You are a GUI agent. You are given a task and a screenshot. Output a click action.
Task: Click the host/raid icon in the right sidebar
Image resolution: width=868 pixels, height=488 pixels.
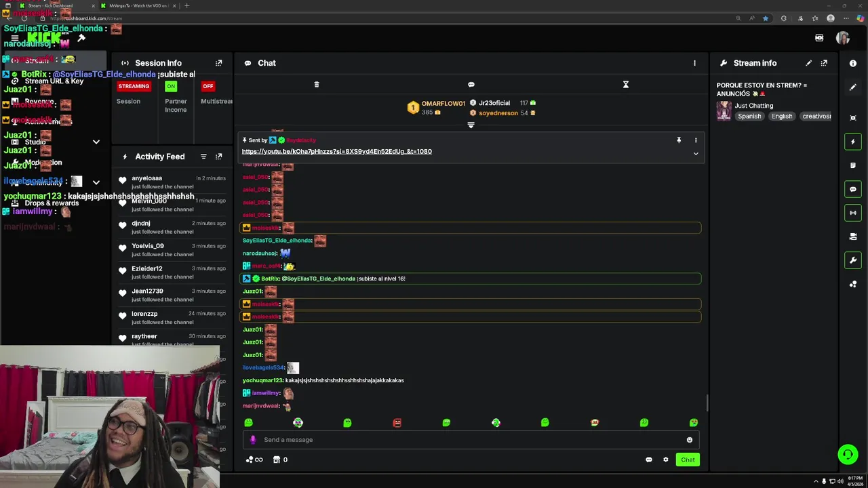853,237
